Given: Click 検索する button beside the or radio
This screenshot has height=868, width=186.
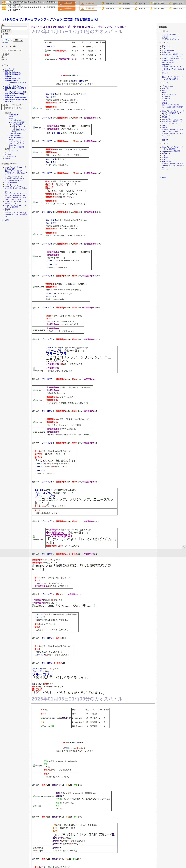Looking at the screenshot, I should tap(18, 40).
